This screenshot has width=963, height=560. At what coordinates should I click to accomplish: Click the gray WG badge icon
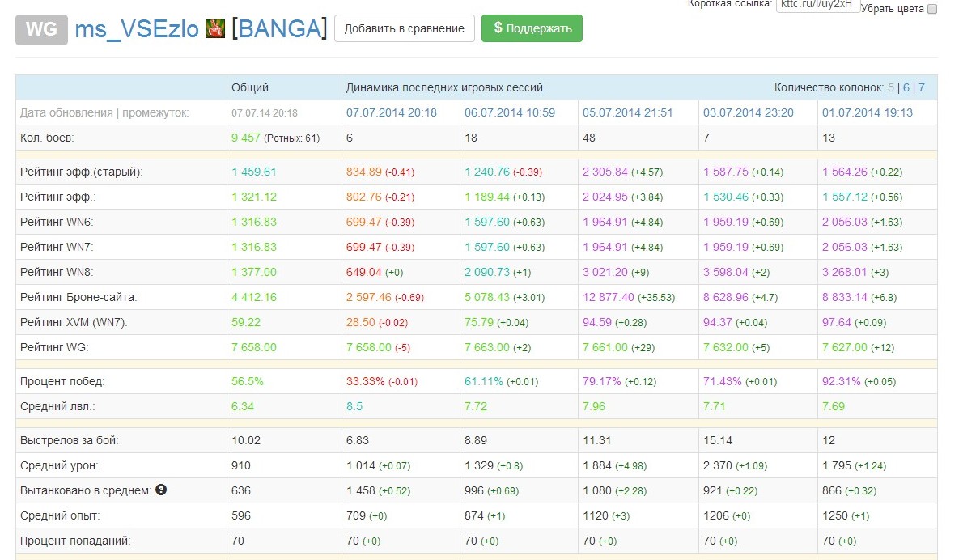(41, 29)
